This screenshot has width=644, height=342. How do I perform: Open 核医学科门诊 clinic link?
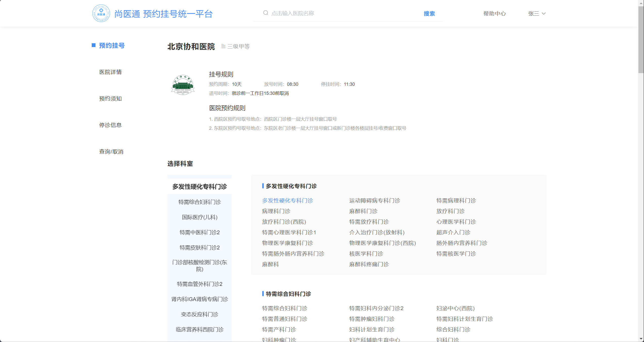click(366, 253)
